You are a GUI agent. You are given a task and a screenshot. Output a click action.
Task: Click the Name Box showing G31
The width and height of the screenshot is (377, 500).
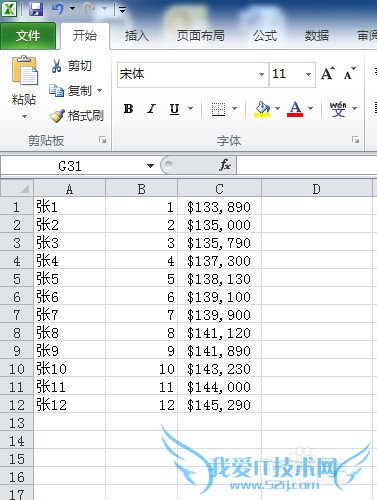click(x=73, y=165)
